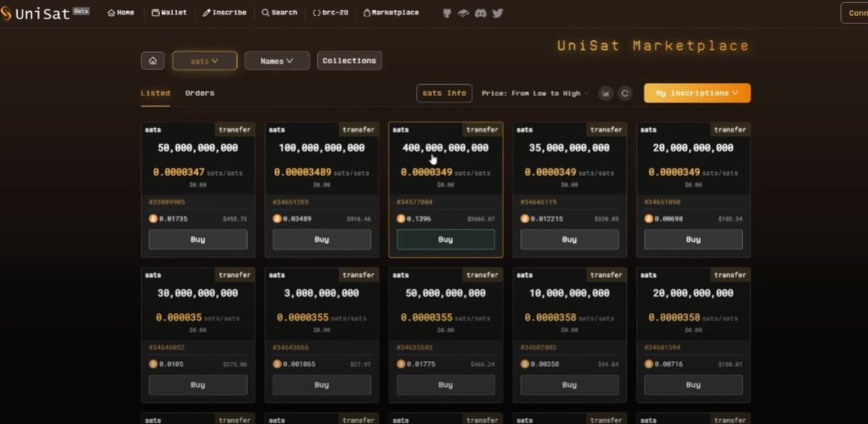Switch to the Listed tab
The height and width of the screenshot is (424, 868).
tap(156, 93)
